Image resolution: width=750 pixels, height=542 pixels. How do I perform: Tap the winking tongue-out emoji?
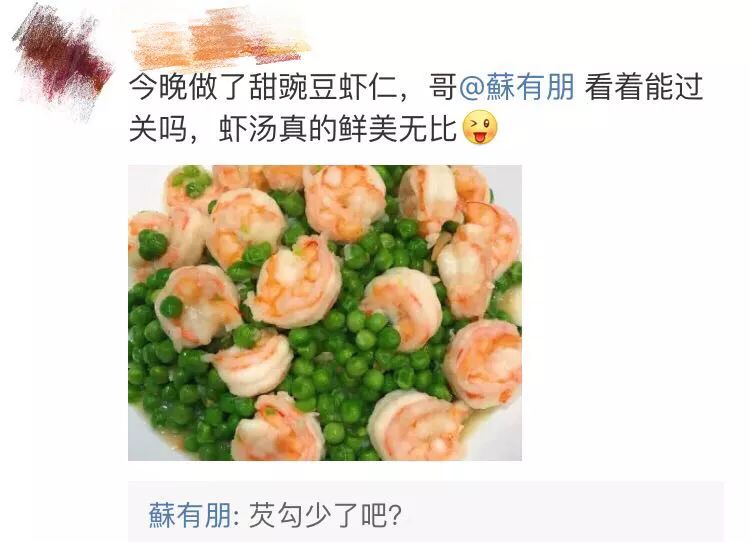480,127
